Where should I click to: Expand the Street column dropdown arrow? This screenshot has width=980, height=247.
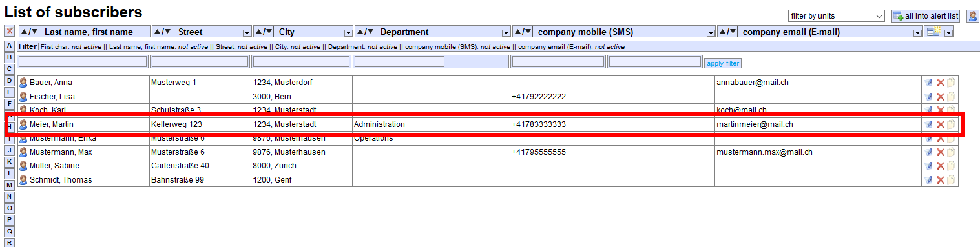click(x=246, y=32)
